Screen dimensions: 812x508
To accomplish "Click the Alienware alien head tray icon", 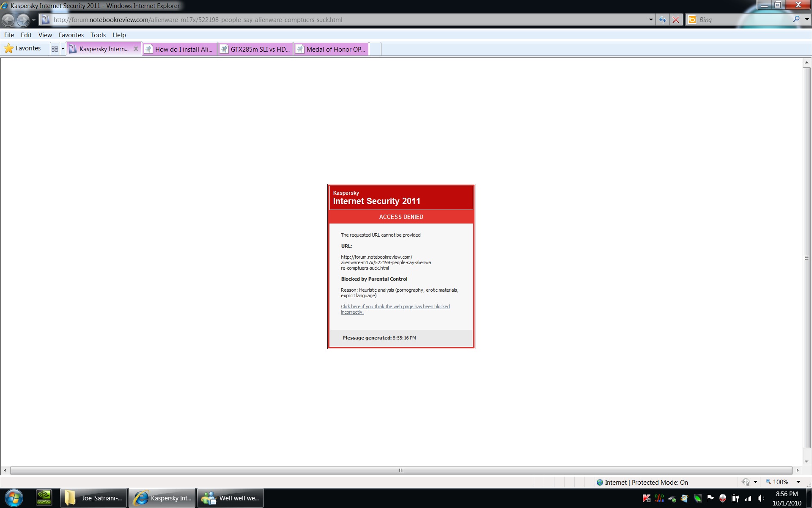I will pos(723,498).
